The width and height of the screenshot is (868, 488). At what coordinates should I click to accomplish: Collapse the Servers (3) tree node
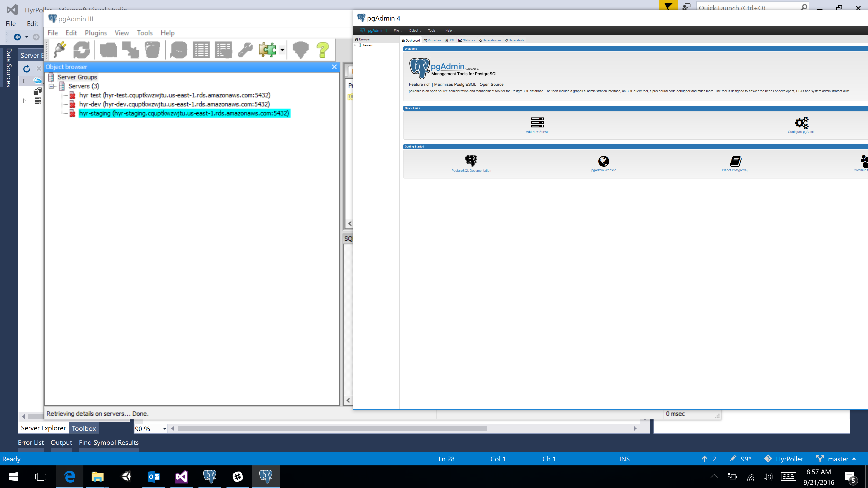pos(51,86)
